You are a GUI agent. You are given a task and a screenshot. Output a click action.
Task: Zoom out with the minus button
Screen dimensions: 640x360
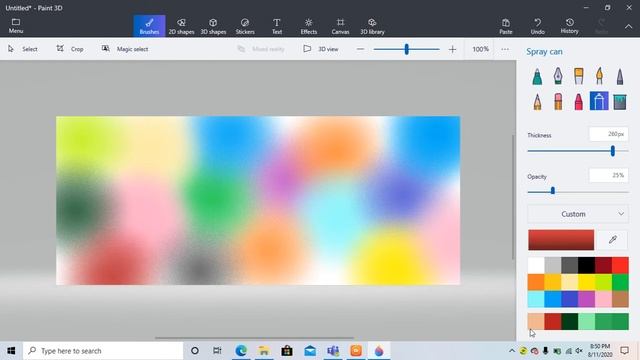pos(360,49)
